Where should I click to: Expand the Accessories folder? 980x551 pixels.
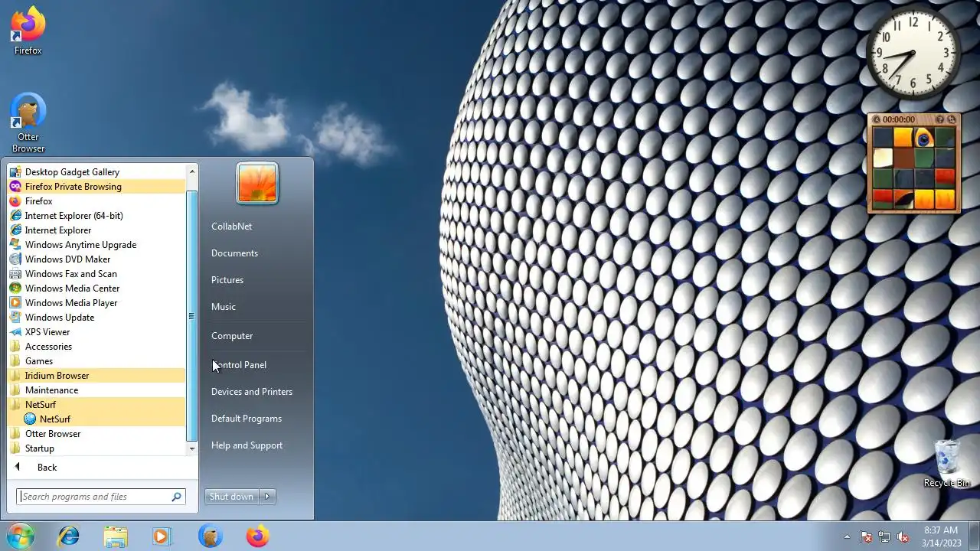(x=96, y=347)
